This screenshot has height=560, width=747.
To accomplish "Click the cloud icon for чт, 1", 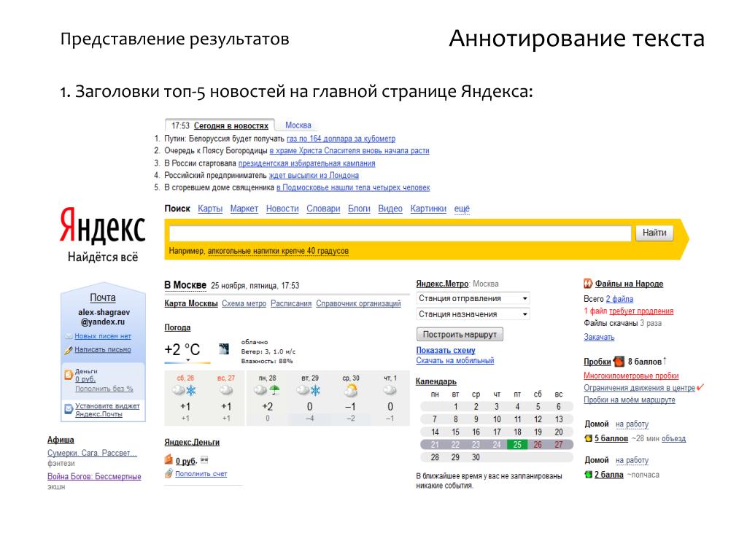I will pyautogui.click(x=390, y=391).
